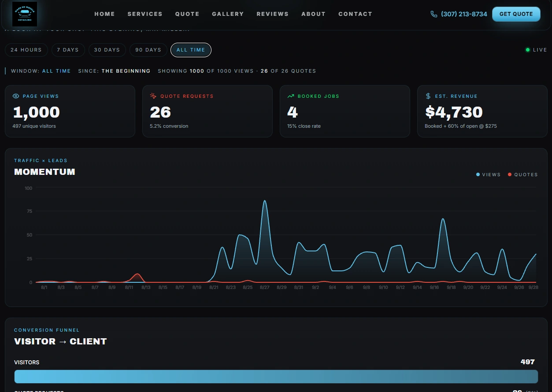
Task: Click the Live status label
Action: coord(540,50)
